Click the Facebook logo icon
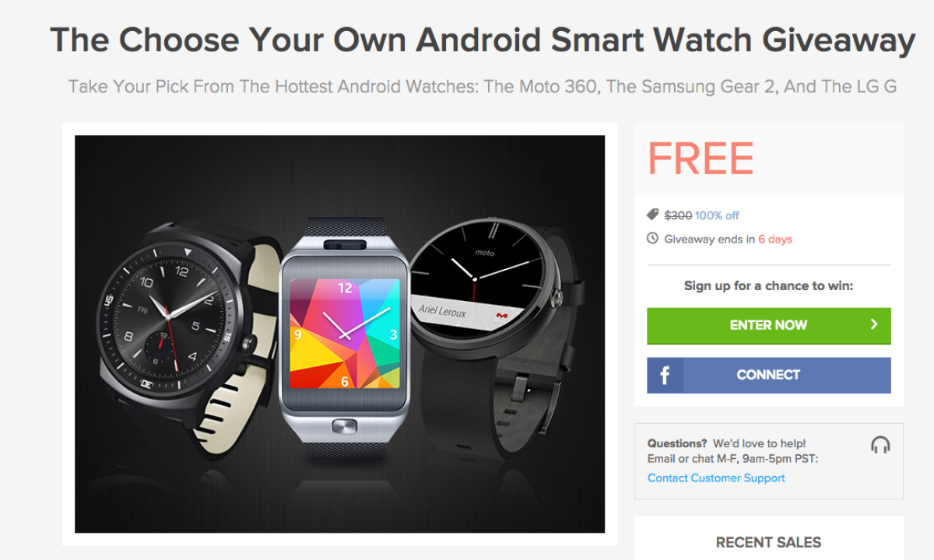The height and width of the screenshot is (560, 934). point(665,376)
